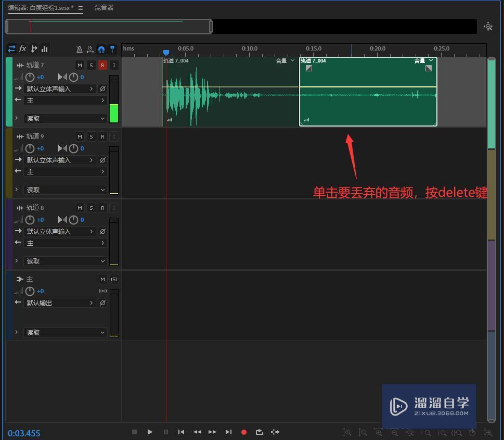Disarm record on track 轨道 7
This screenshot has height=440, width=504.
coord(102,65)
